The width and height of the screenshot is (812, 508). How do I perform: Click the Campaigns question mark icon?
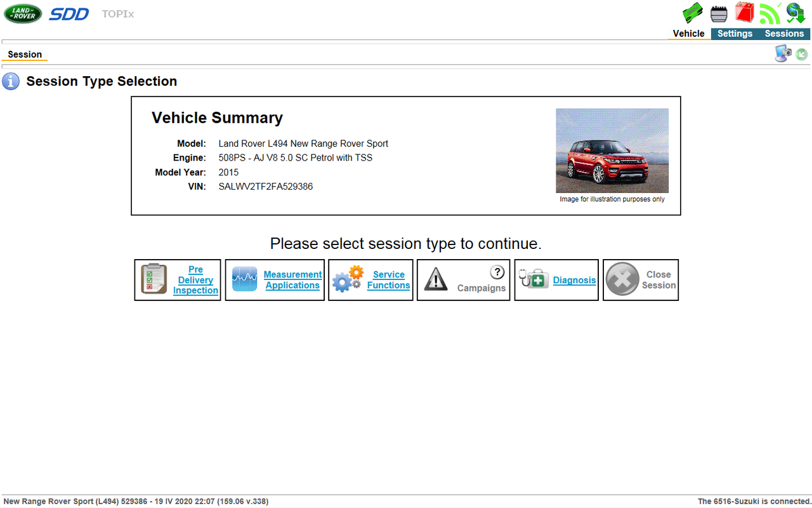(x=497, y=272)
